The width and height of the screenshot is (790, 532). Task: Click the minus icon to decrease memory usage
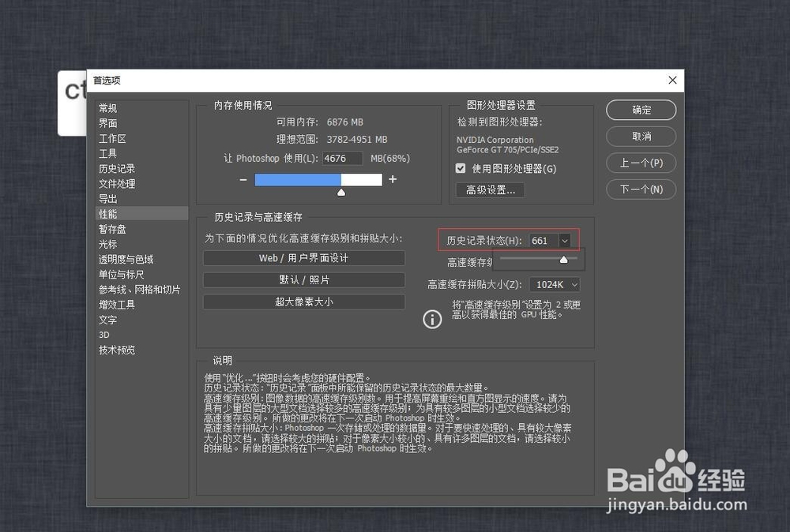pos(243,180)
